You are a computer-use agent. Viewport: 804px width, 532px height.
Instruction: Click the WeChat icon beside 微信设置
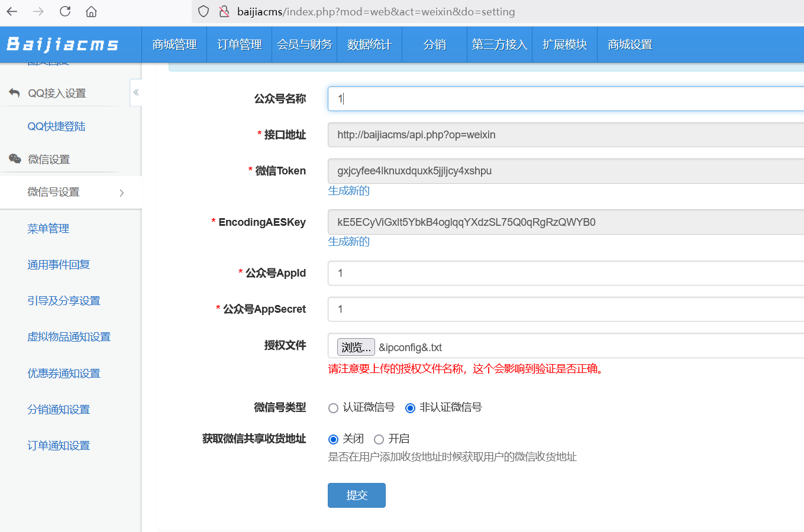coord(15,158)
